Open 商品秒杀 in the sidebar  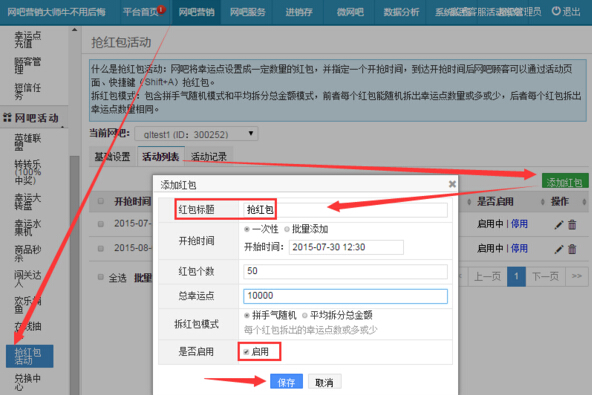(28, 253)
